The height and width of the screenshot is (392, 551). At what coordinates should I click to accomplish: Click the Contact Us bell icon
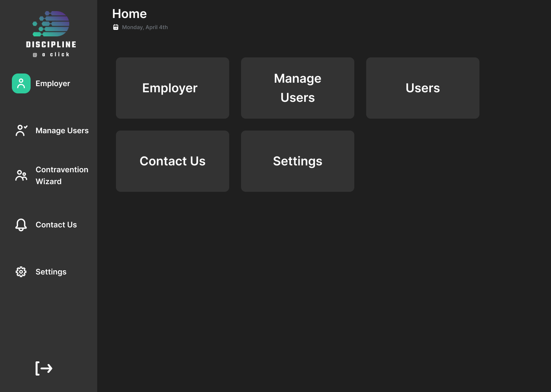click(x=21, y=225)
